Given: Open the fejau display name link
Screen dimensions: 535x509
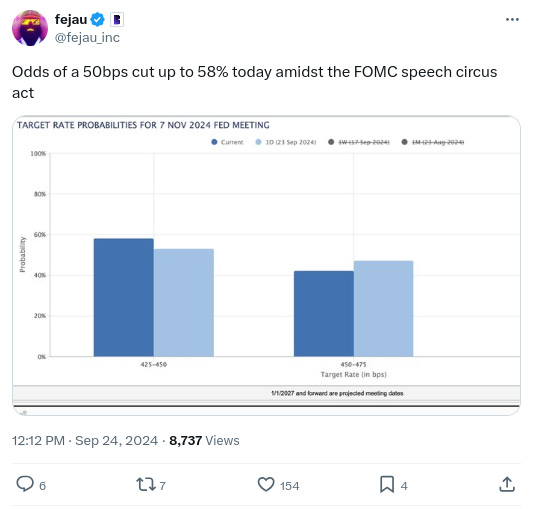Looking at the screenshot, I should [71, 19].
